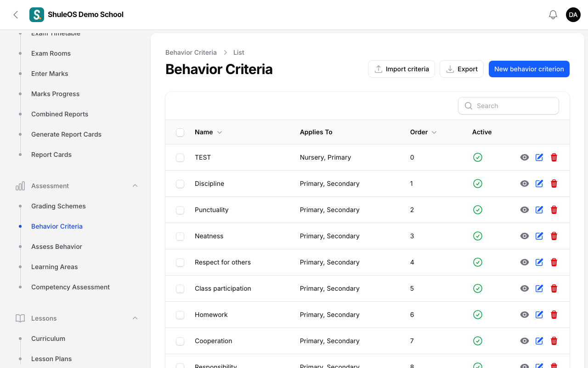Image resolution: width=588 pixels, height=368 pixels.
Task: Click the Behavior Criteria breadcrumb link
Action: tap(191, 52)
